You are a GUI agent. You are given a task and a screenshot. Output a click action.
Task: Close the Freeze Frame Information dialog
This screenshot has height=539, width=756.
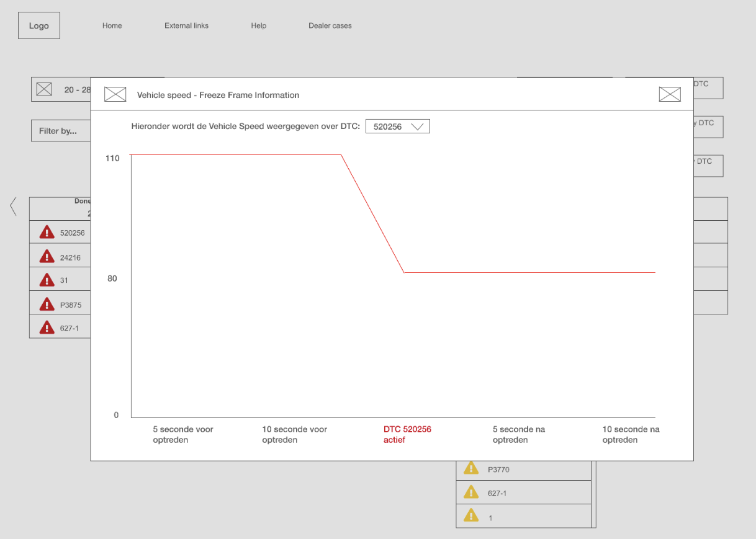pyautogui.click(x=669, y=94)
